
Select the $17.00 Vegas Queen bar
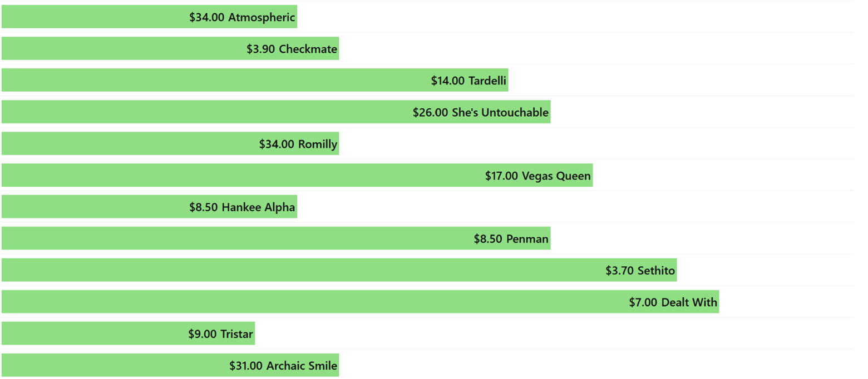(x=297, y=175)
